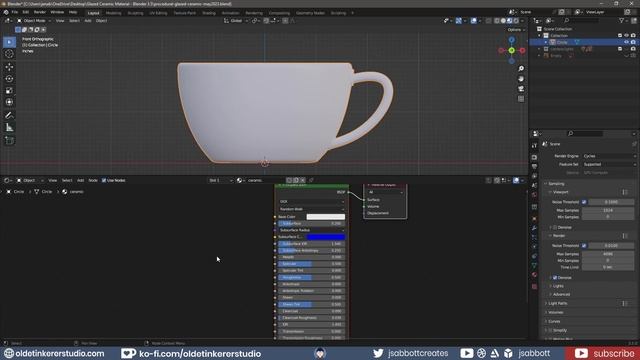Select the Add Cube tool
The image size is (640, 360).
9,140
